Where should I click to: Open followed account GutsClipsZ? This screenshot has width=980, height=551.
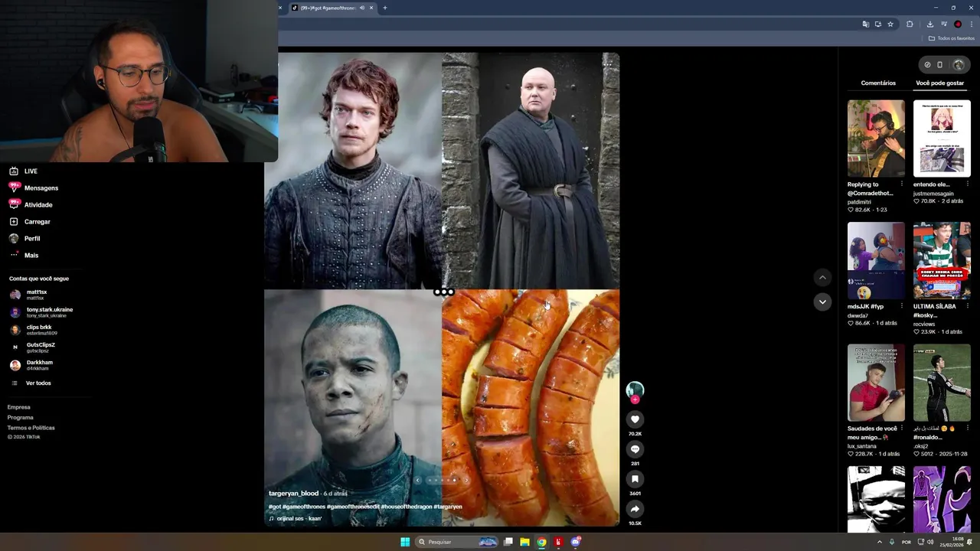pyautogui.click(x=32, y=347)
